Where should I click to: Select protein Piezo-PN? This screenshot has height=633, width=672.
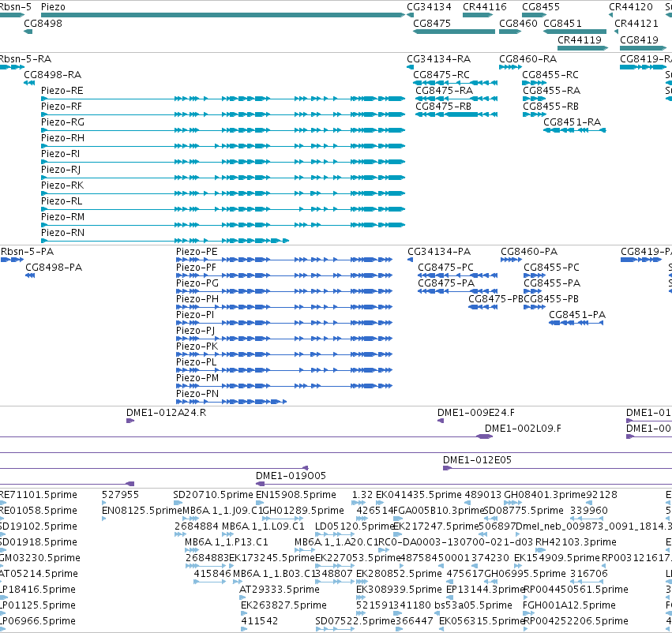click(x=231, y=402)
